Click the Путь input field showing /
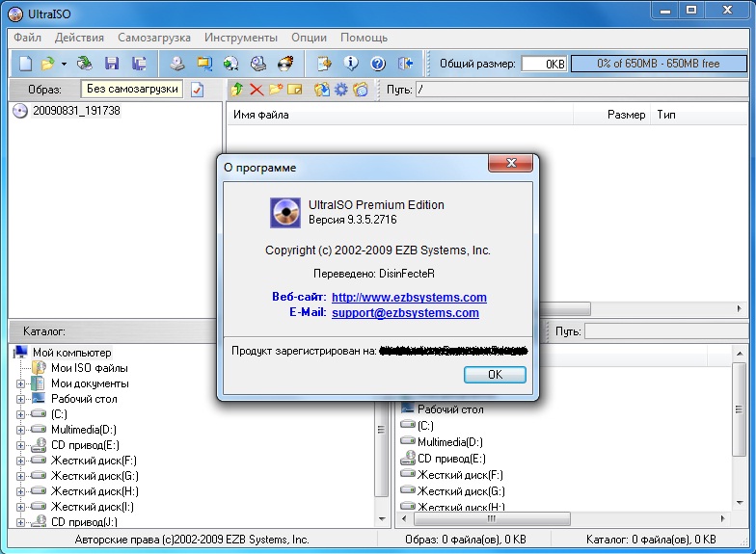Viewport: 756px width, 554px height. 580,90
